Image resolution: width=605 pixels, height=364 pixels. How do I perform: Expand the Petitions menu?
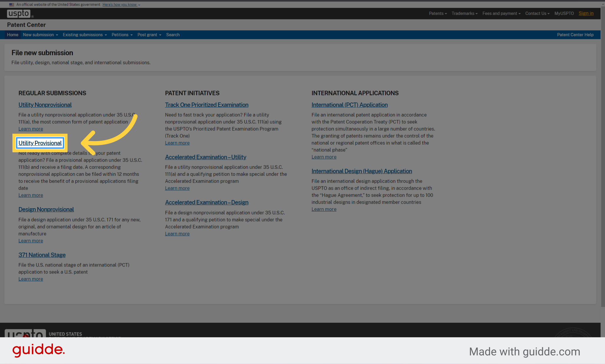[122, 35]
